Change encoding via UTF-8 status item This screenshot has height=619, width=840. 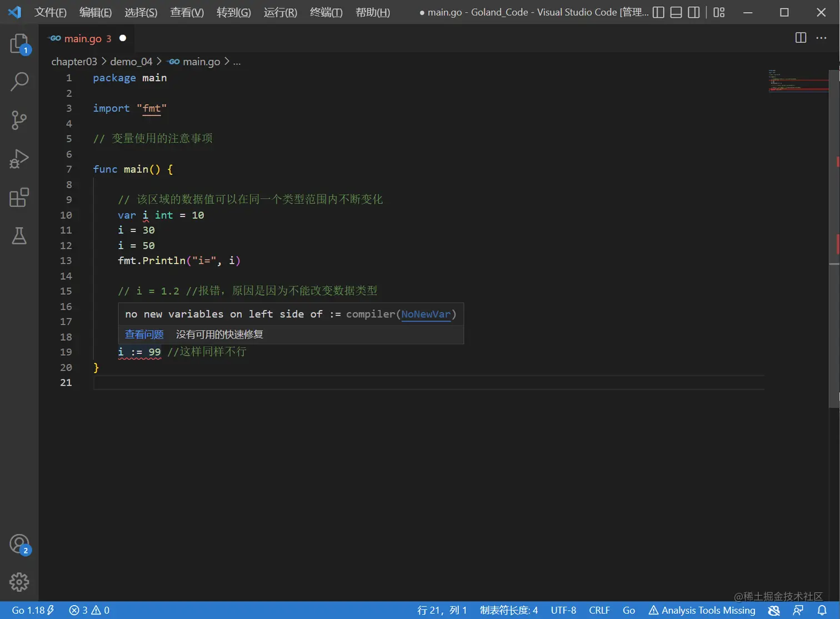(563, 610)
